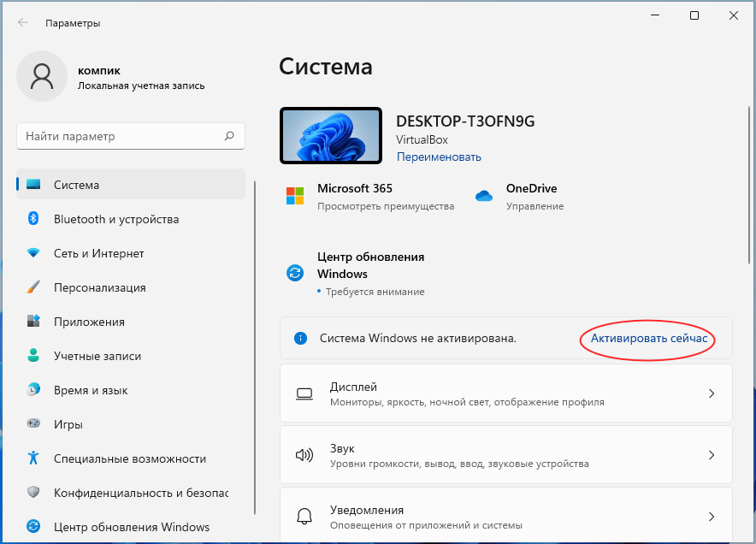Select Система in the left navigation
Viewport: 756px width, 544px height.
[76, 185]
